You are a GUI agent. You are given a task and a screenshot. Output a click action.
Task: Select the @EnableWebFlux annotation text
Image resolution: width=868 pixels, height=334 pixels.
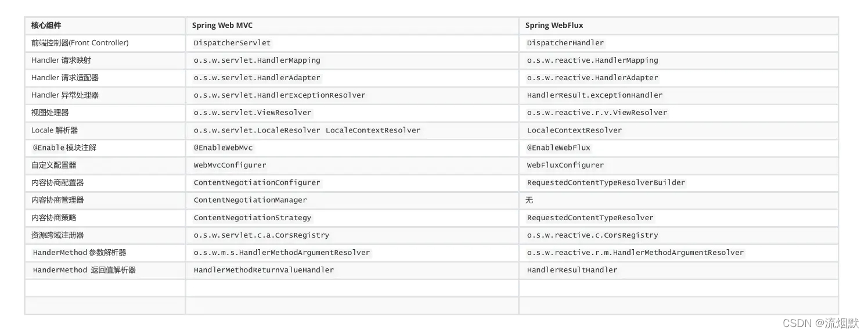coord(559,148)
